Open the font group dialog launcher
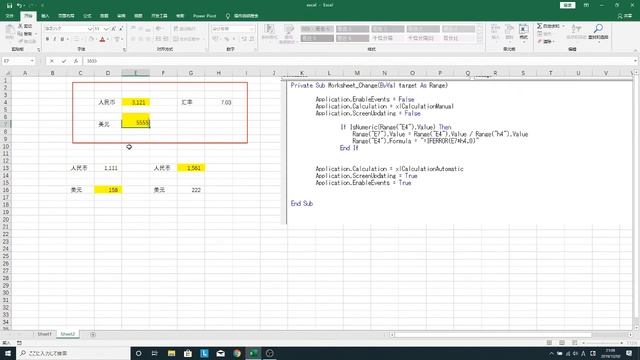This screenshot has width=640, height=360. 124,49
